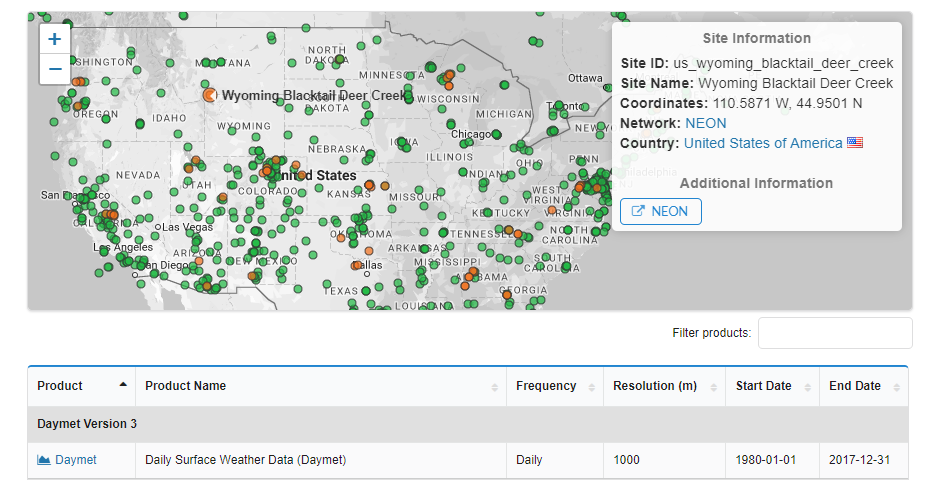Image resolution: width=940 pixels, height=480 pixels.
Task: Open the Daymet product link
Action: tap(76, 460)
